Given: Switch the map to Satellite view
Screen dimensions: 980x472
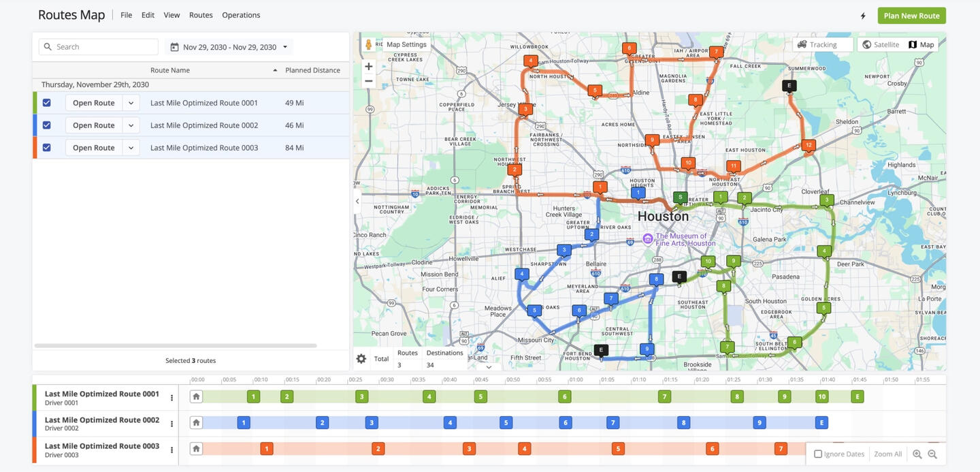Looking at the screenshot, I should (881, 45).
